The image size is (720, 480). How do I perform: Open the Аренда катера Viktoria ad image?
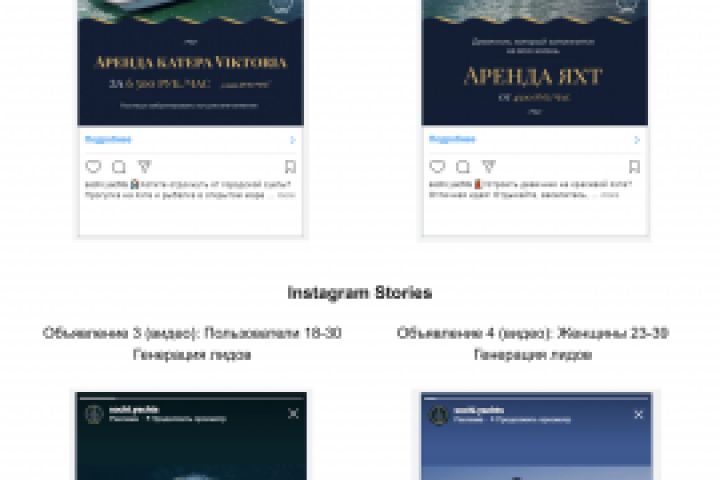[x=191, y=62]
